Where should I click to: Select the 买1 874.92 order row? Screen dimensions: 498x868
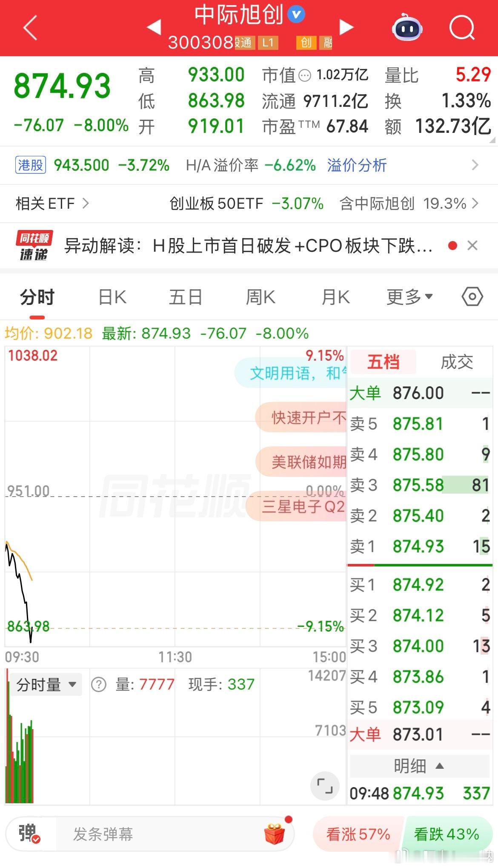(420, 585)
